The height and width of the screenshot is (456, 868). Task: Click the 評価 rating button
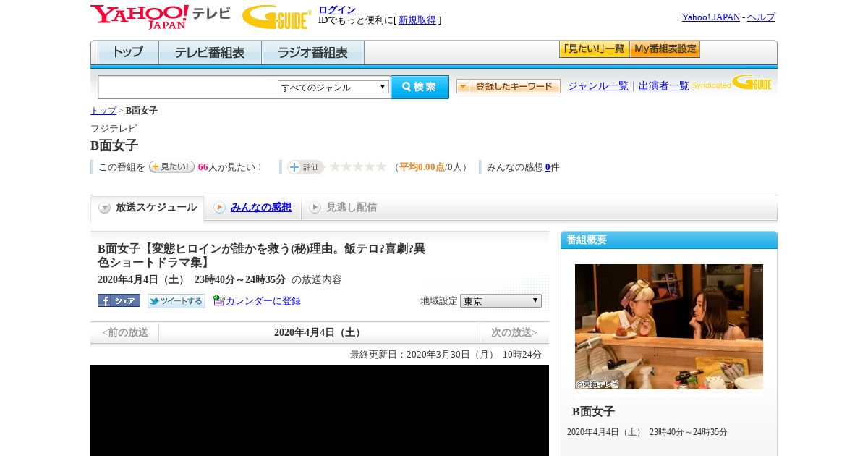(x=305, y=166)
